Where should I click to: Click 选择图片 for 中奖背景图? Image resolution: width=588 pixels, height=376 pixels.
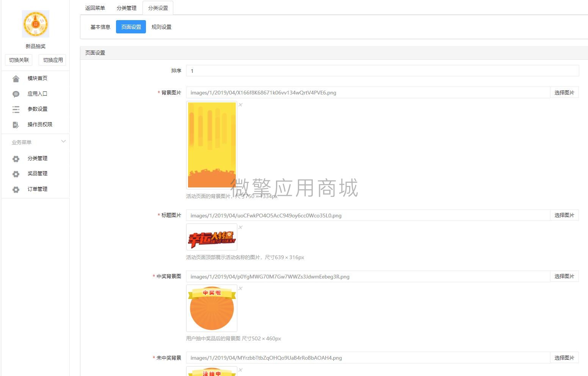click(564, 276)
